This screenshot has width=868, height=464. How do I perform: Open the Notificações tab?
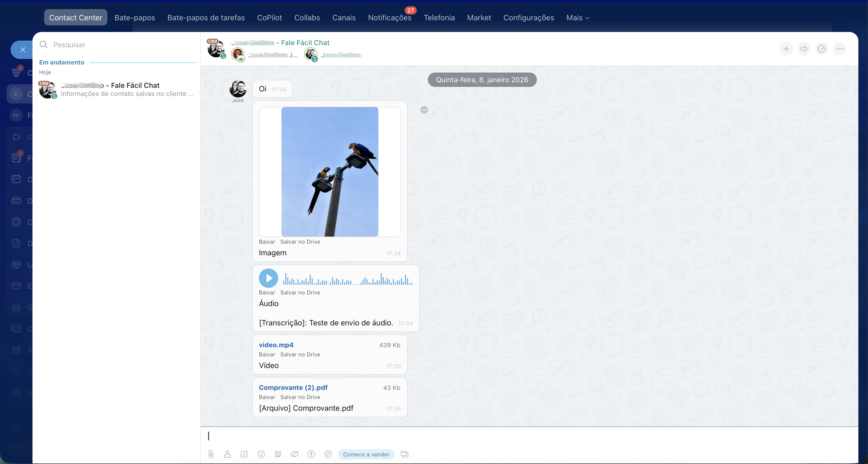[x=390, y=18]
